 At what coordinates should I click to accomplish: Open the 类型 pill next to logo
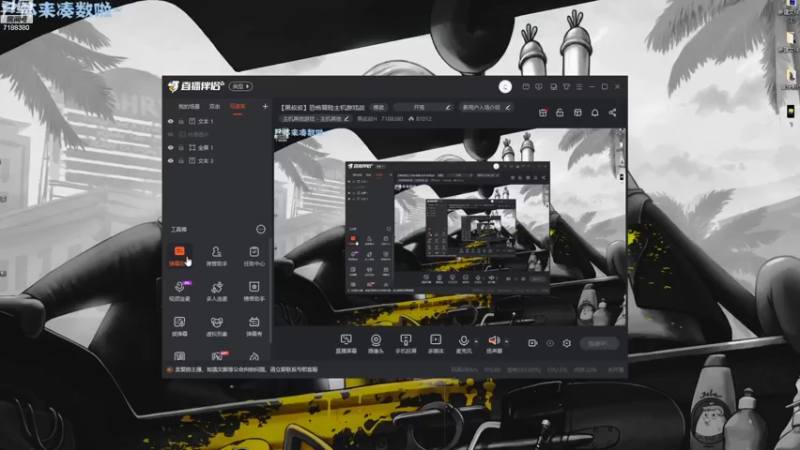coord(240,86)
